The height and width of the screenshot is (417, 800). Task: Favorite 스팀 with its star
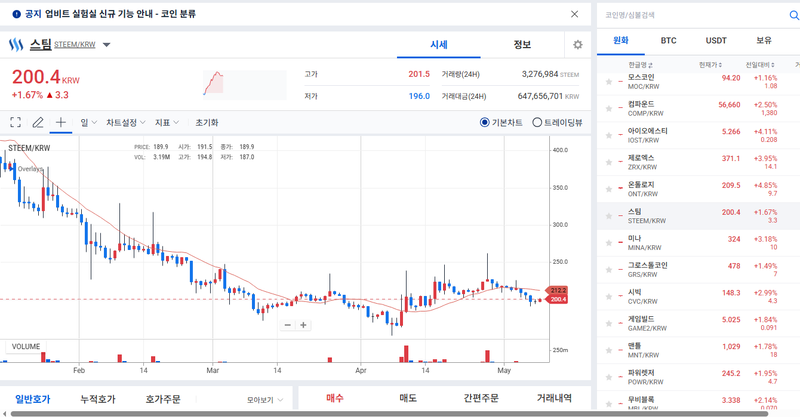(609, 216)
